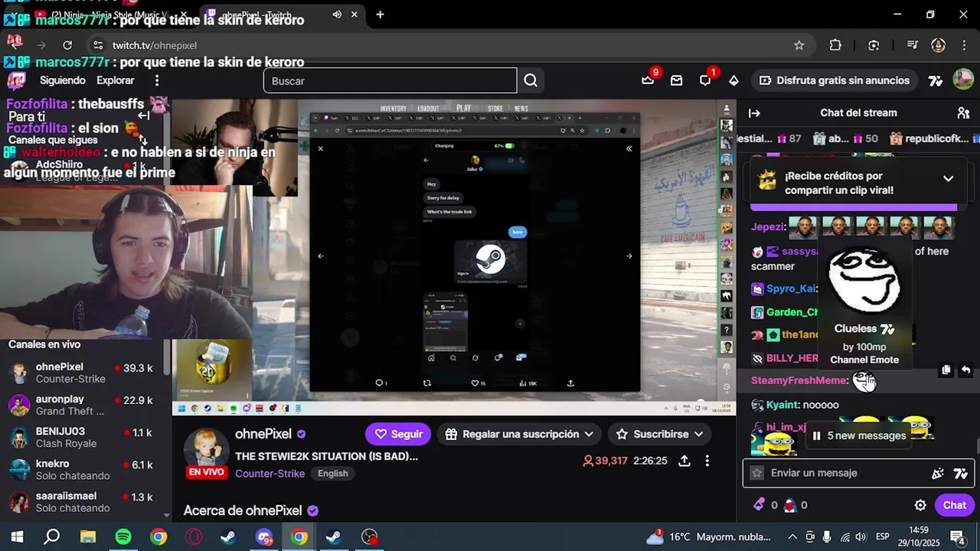Focus the Buscar search field
Viewport: 980px width, 551px height.
[390, 80]
